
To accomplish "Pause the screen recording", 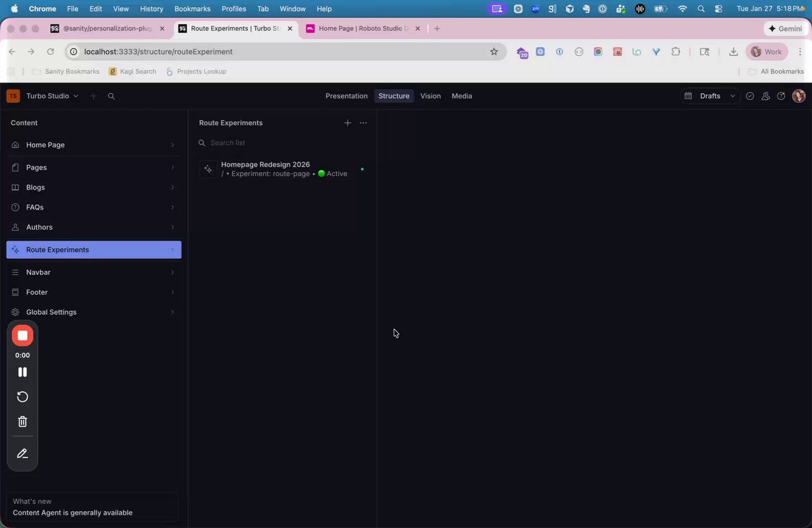I will [x=22, y=373].
